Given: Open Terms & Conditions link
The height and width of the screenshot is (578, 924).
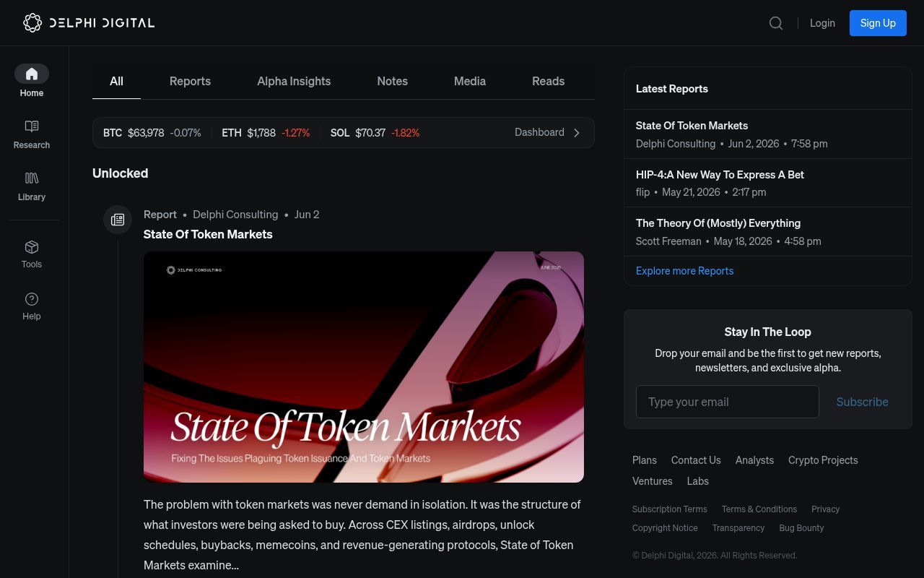Looking at the screenshot, I should click(759, 509).
